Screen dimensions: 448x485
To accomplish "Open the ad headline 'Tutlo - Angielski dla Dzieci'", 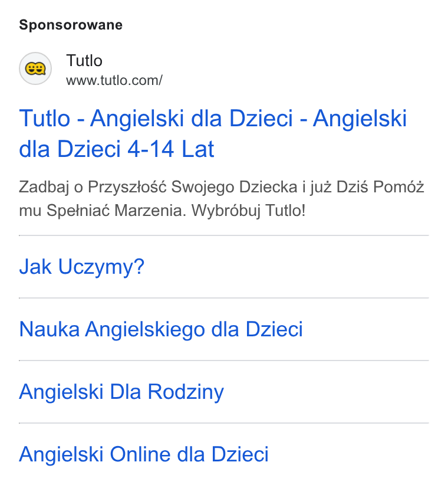I will tap(213, 133).
